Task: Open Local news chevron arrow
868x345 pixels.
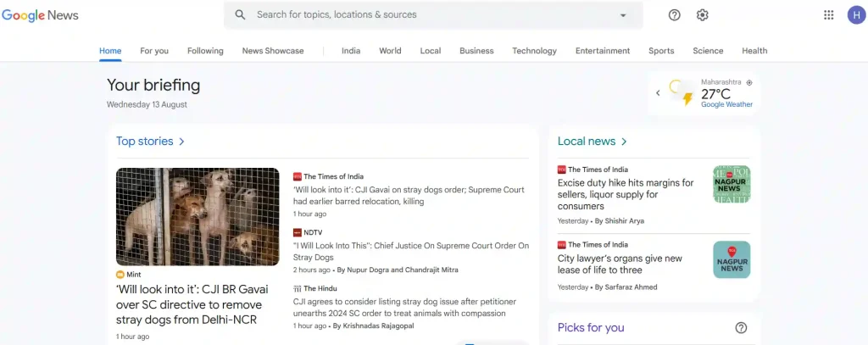Action: (624, 142)
